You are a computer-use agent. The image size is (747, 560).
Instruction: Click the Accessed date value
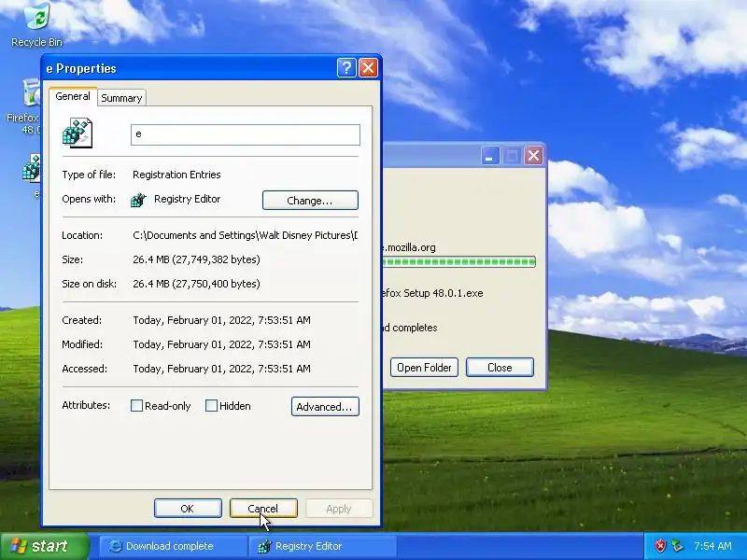coord(221,369)
